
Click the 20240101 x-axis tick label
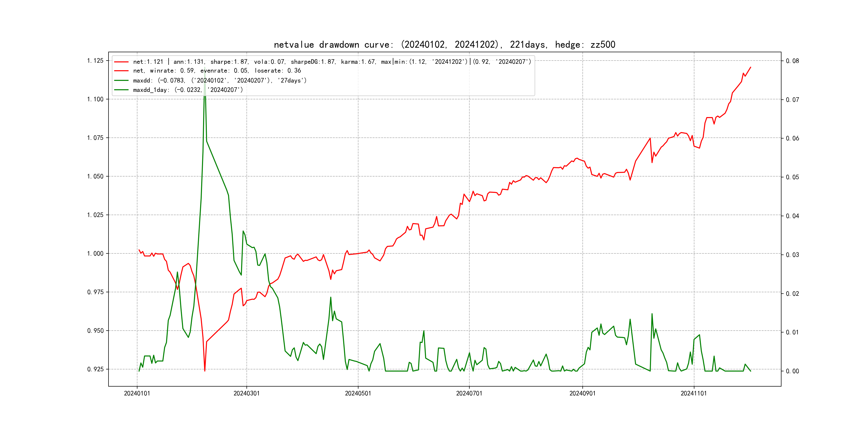(137, 393)
